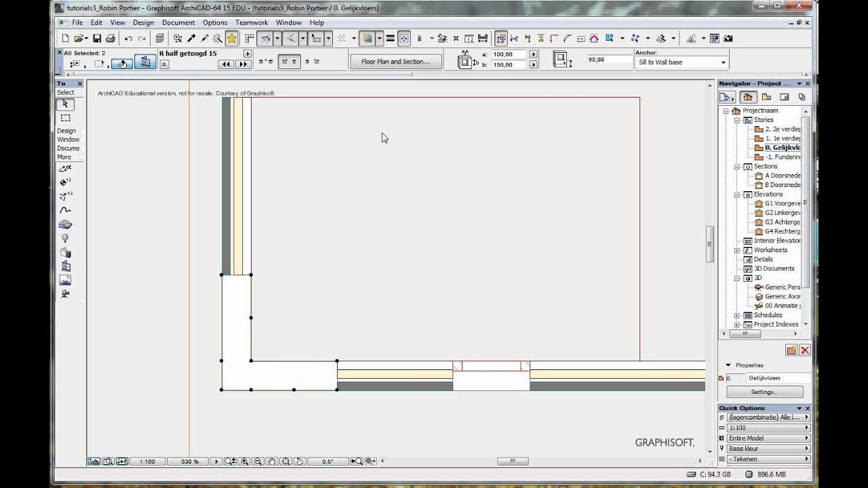Open the Document menu

pyautogui.click(x=178, y=22)
